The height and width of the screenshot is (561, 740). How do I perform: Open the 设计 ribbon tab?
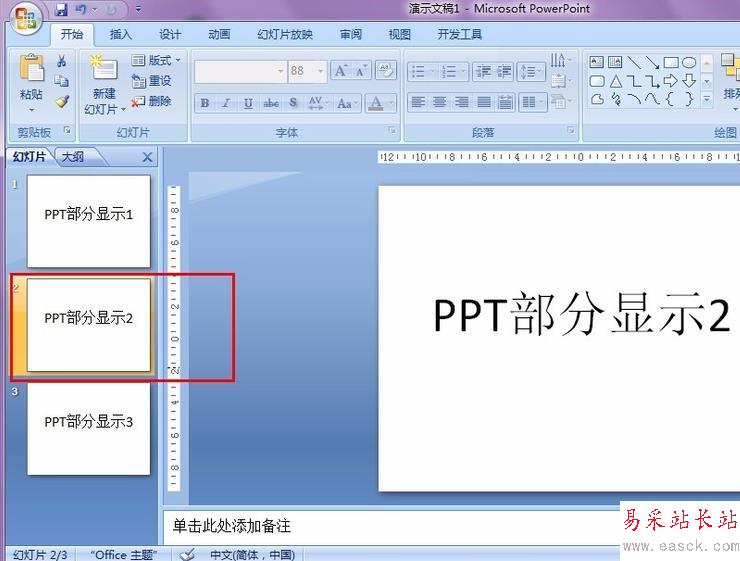point(169,34)
